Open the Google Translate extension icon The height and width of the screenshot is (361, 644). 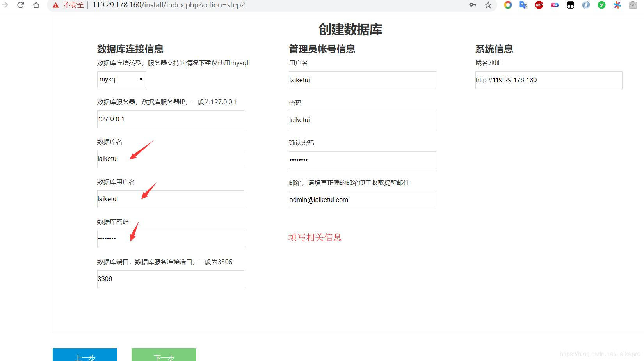[523, 5]
